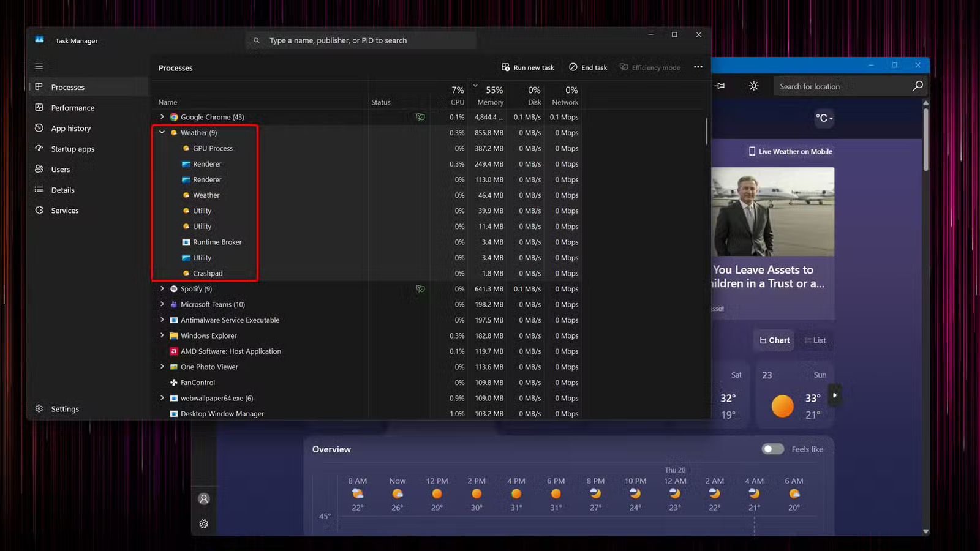The width and height of the screenshot is (980, 551).
Task: Open the Users page
Action: pyautogui.click(x=89, y=169)
